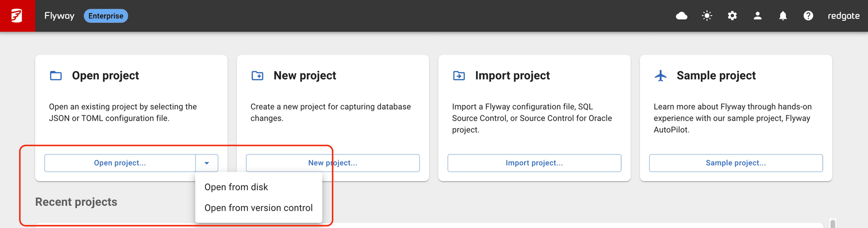Click the Open project card heading

[105, 75]
